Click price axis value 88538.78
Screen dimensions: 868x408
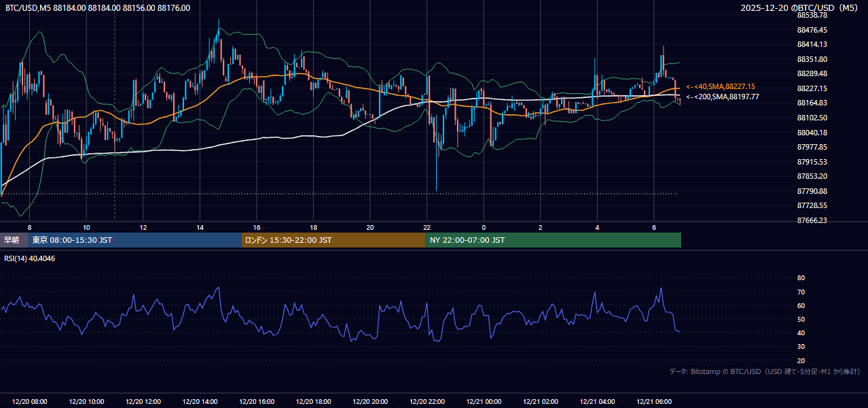(x=812, y=15)
